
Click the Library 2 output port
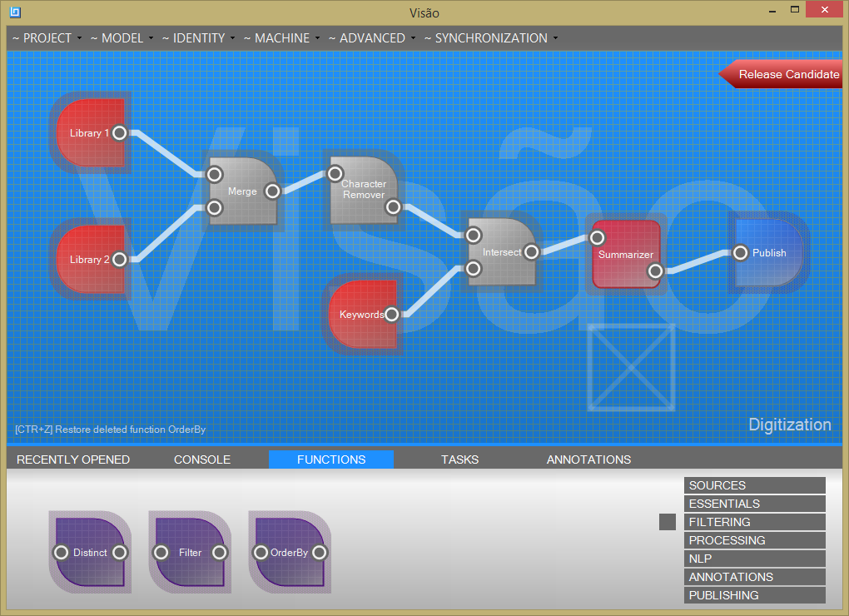pos(120,259)
